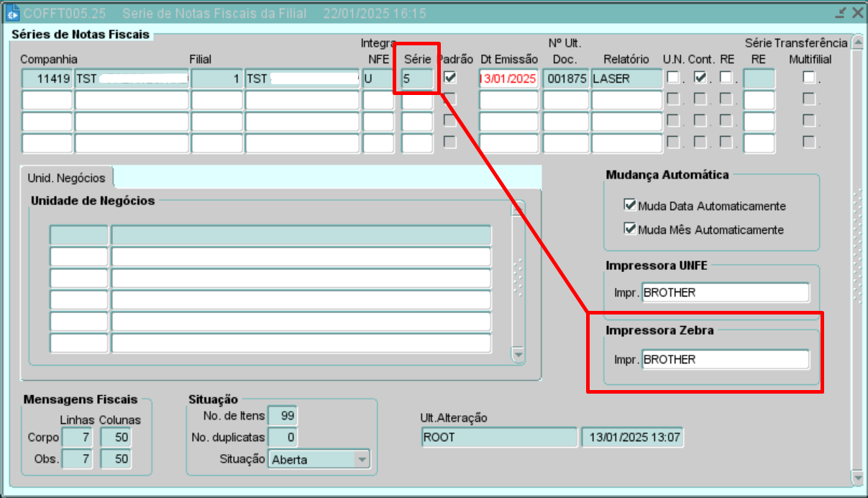This screenshot has width=868, height=498.
Task: Toggle the Cont. checkbox in first row
Action: pos(700,78)
